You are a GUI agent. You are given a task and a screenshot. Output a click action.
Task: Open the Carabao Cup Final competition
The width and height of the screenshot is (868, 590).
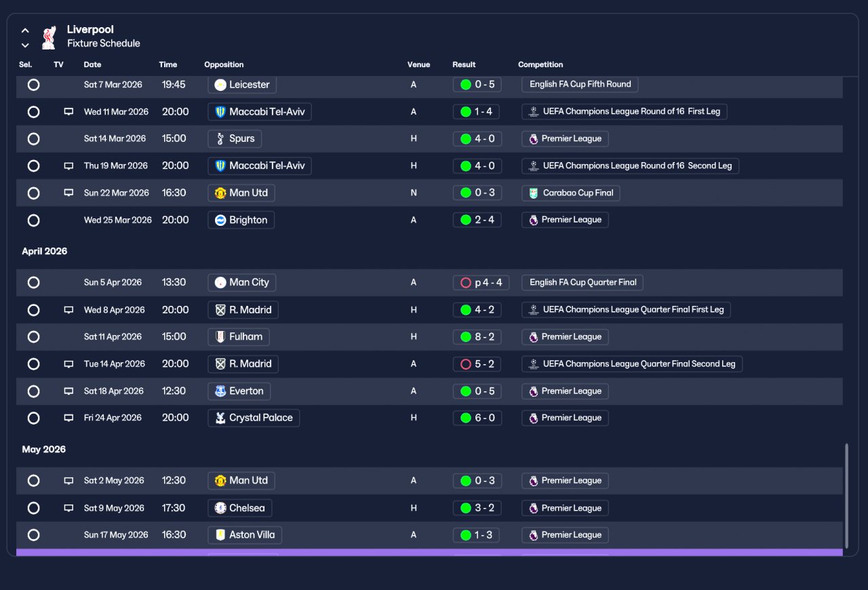point(571,193)
